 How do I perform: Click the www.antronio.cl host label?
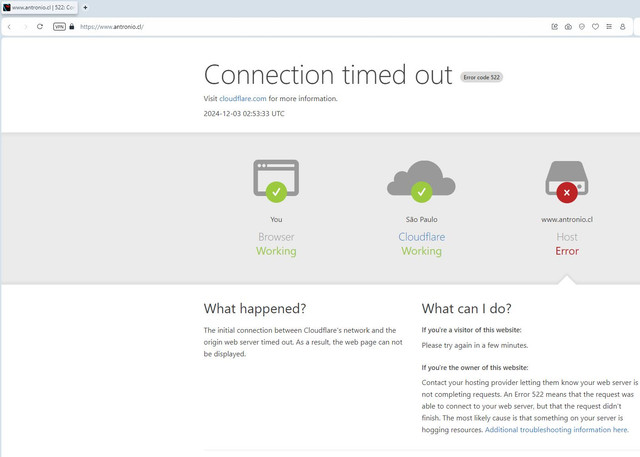pos(567,220)
